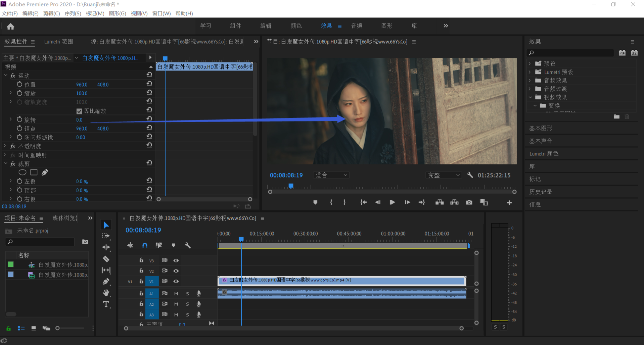The height and width of the screenshot is (345, 644).
Task: Expand the Lumetri 预设 folder
Action: (x=530, y=72)
